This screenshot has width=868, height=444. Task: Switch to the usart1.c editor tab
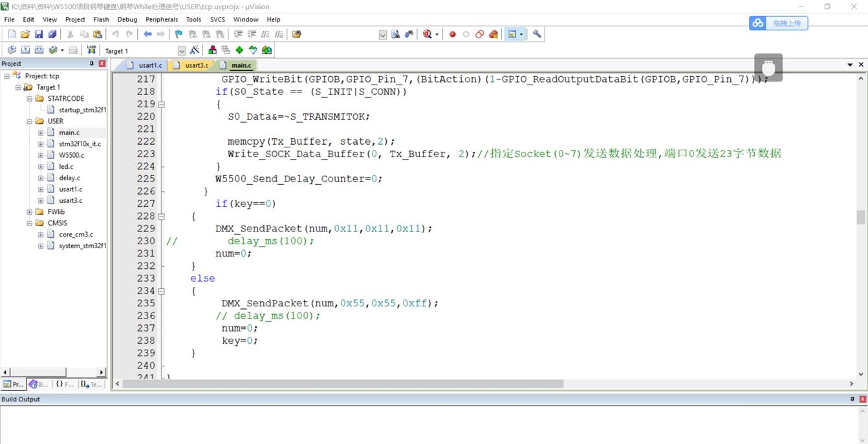click(144, 65)
